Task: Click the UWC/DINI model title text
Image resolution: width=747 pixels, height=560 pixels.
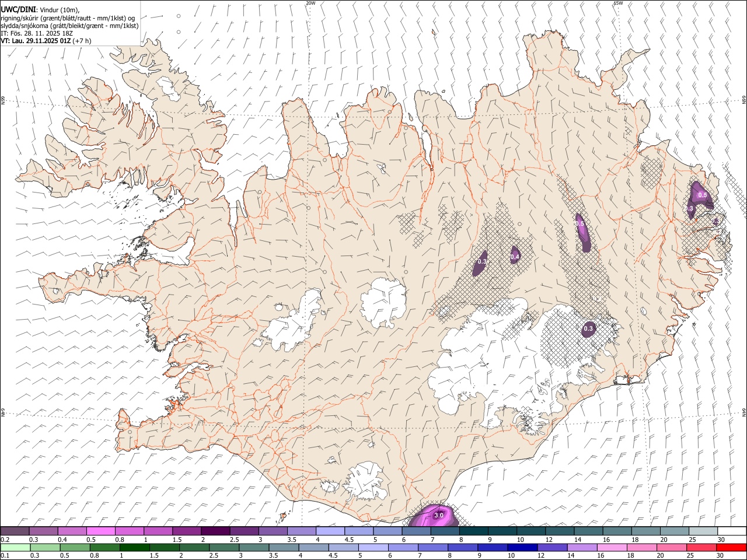Action: pyautogui.click(x=18, y=9)
